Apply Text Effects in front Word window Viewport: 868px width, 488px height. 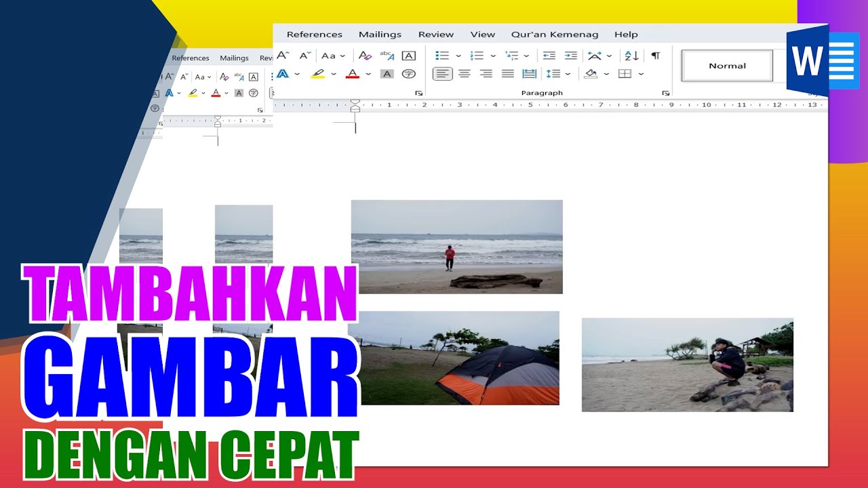point(283,74)
